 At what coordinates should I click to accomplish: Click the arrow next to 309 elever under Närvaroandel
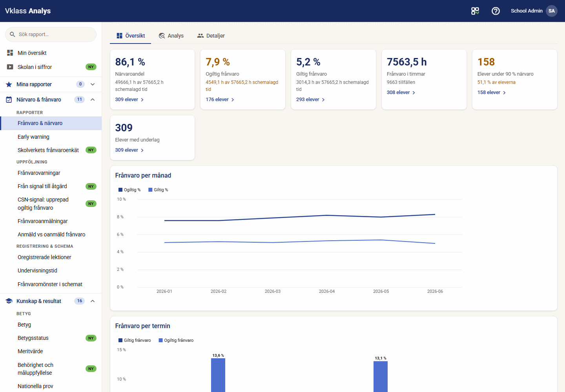pyautogui.click(x=142, y=100)
